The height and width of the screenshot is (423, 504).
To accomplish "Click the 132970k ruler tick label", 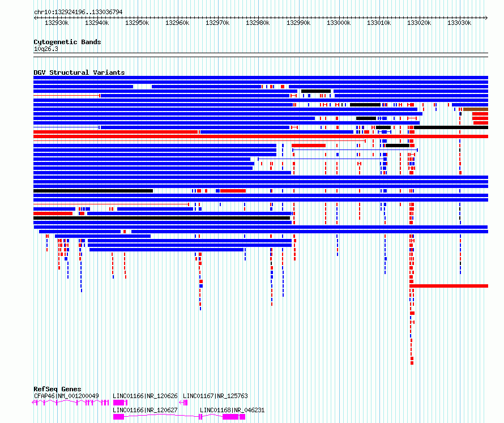I will pyautogui.click(x=217, y=23).
